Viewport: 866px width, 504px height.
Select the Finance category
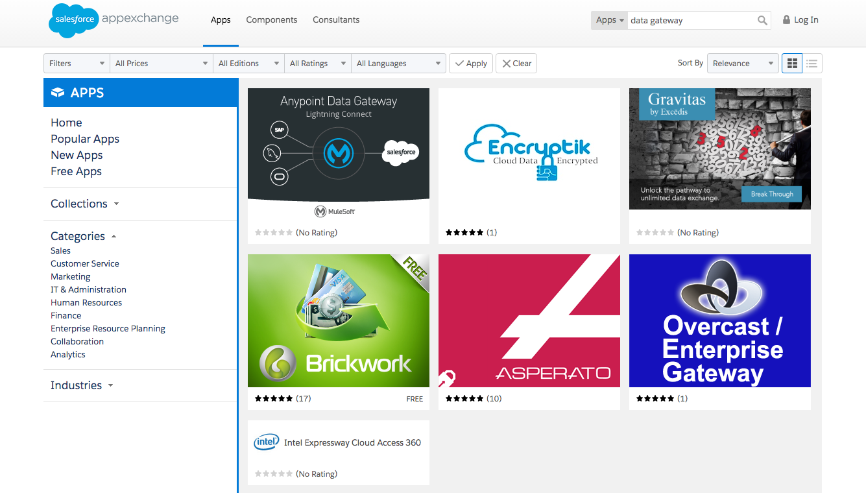pos(66,315)
